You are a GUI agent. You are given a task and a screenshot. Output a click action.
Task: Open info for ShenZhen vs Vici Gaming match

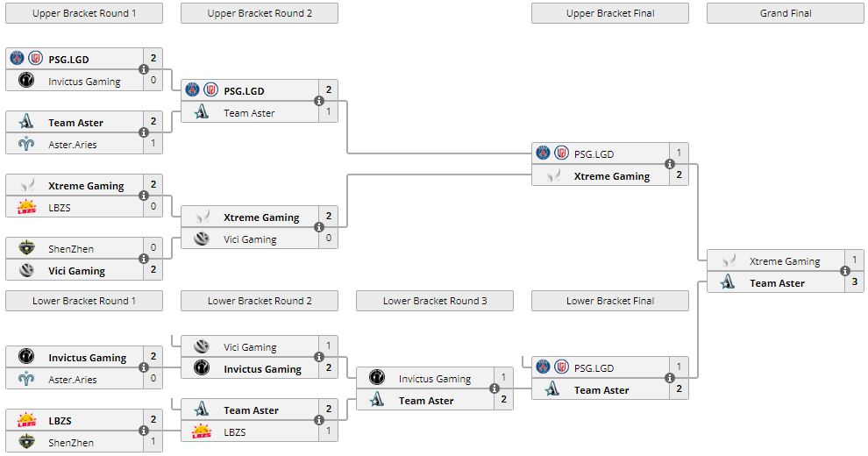pos(144,260)
